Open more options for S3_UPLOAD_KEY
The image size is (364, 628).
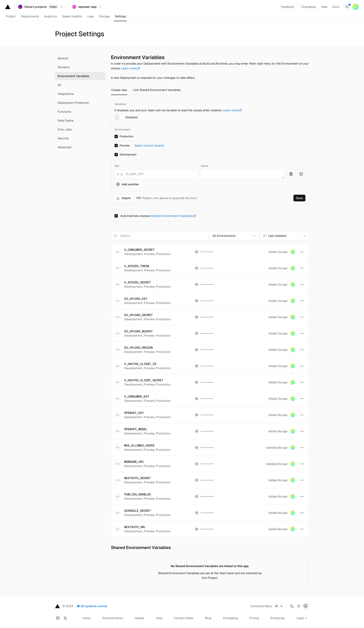point(302,301)
